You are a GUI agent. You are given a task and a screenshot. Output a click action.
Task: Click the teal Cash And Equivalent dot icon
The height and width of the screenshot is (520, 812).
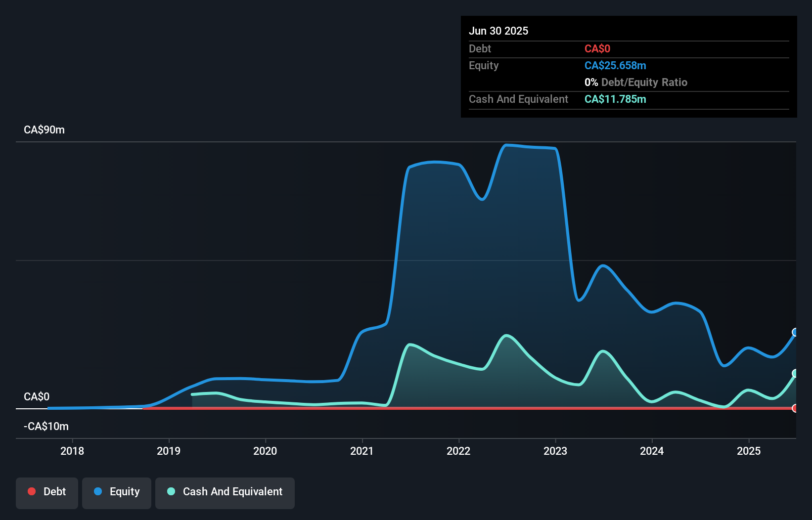pos(171,491)
